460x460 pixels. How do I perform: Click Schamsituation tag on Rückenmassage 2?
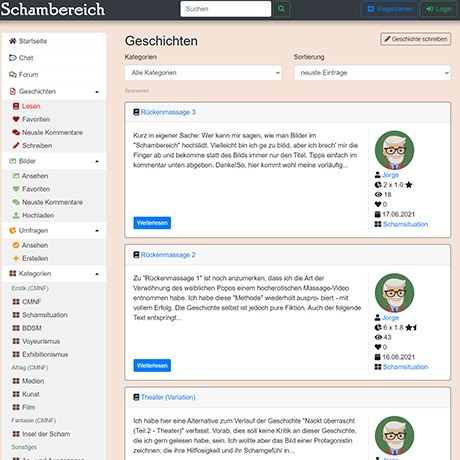point(405,367)
